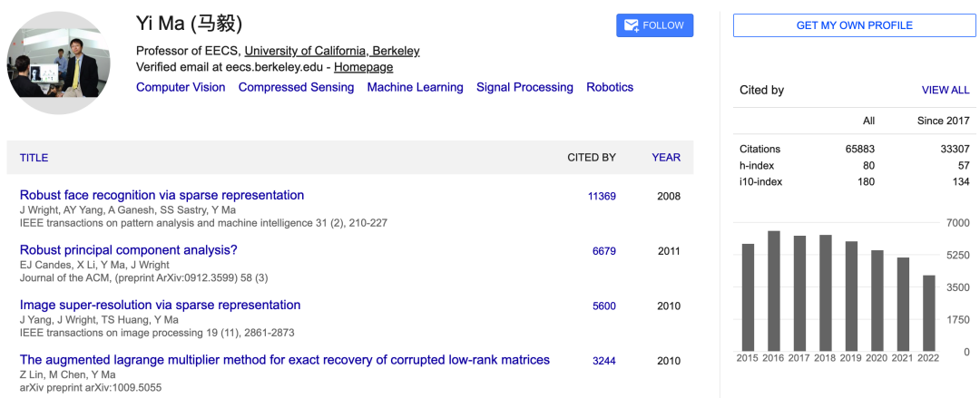Select the Compressed Sensing interest tag
980x398 pixels.
point(296,87)
